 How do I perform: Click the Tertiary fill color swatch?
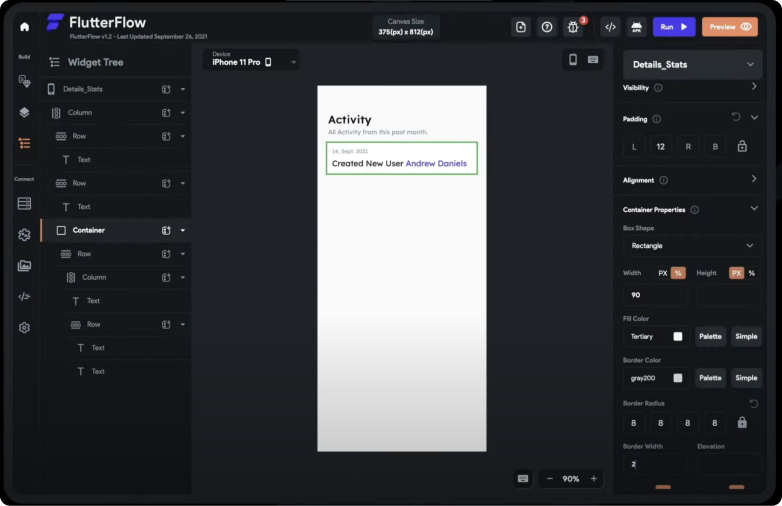coord(677,337)
